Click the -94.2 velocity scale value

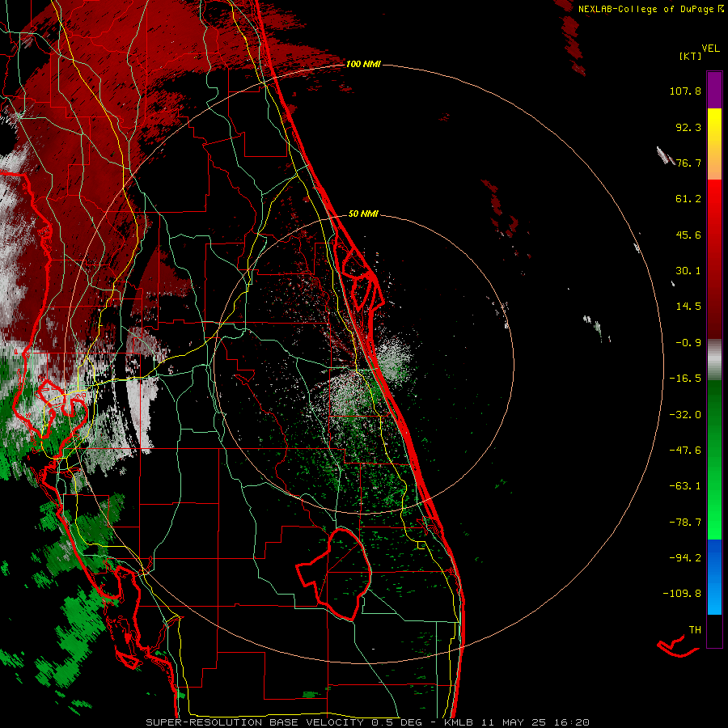tap(685, 557)
